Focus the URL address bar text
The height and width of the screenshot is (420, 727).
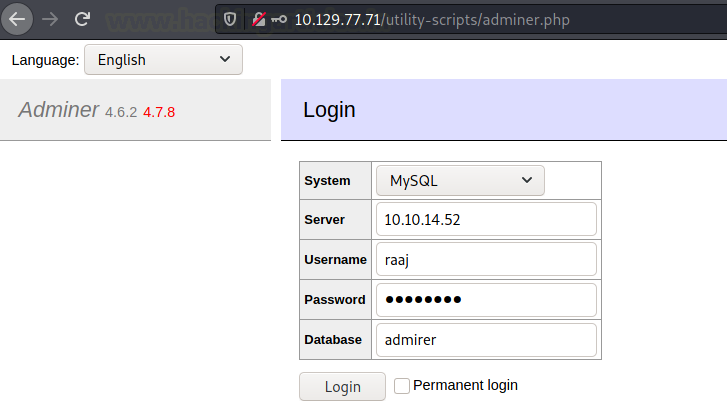pyautogui.click(x=432, y=20)
